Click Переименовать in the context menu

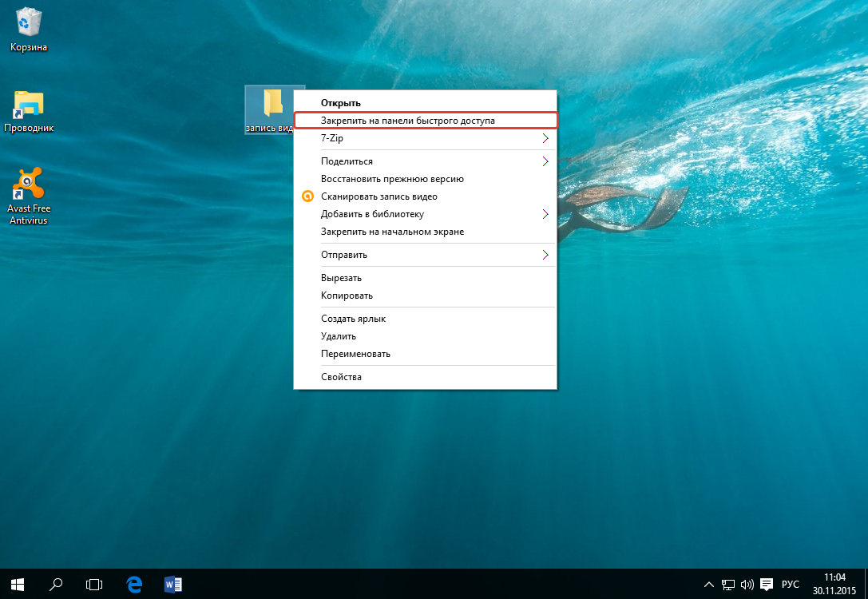click(x=355, y=354)
